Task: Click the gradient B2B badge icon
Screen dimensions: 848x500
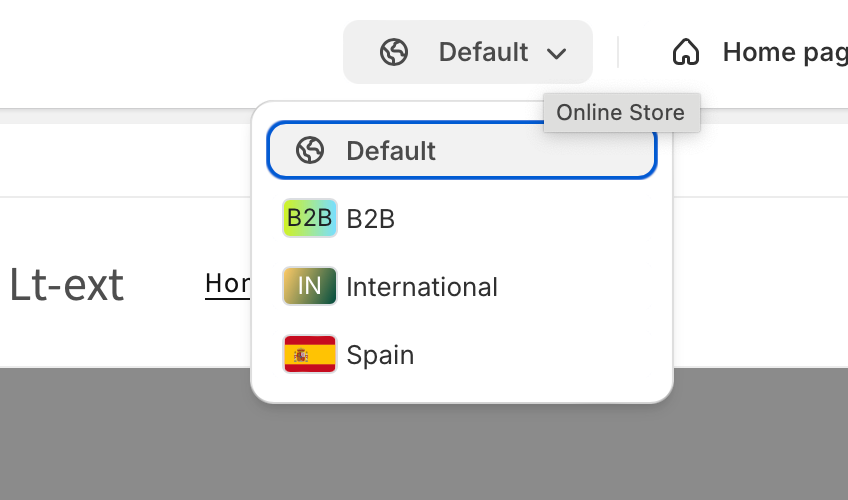Action: click(310, 218)
